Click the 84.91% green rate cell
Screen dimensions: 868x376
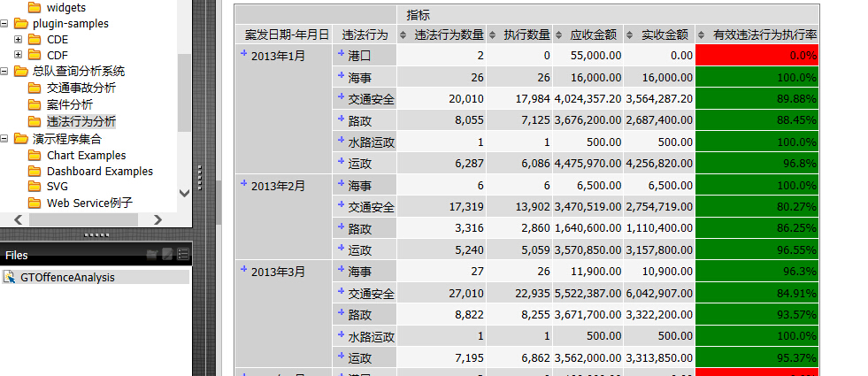pyautogui.click(x=757, y=293)
